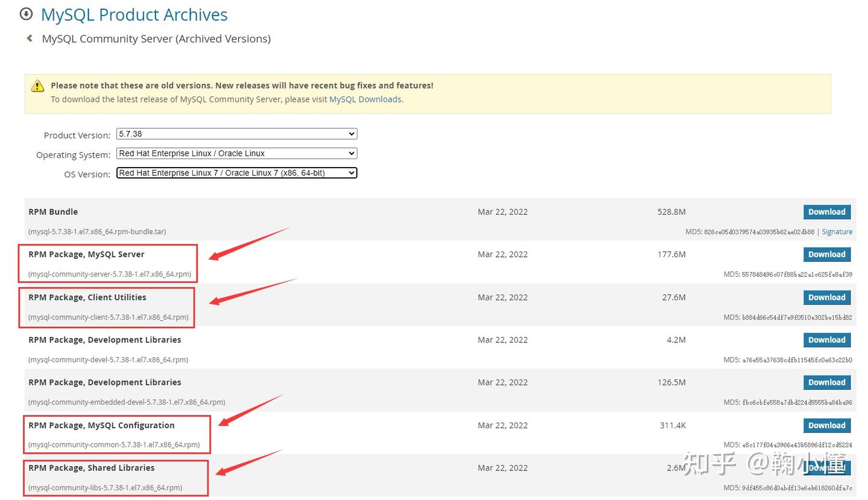The height and width of the screenshot is (500, 868).
Task: Click the MySQL Product Archives heading
Action: tap(134, 14)
